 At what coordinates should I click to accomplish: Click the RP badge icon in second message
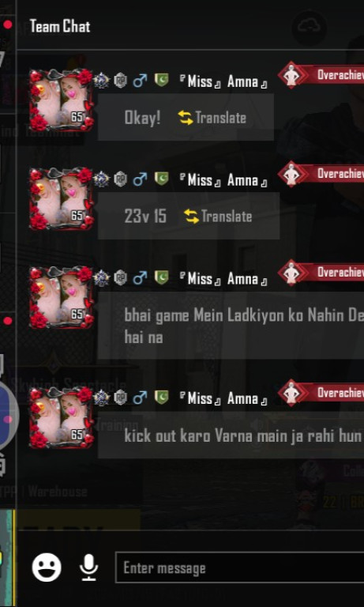click(x=120, y=179)
